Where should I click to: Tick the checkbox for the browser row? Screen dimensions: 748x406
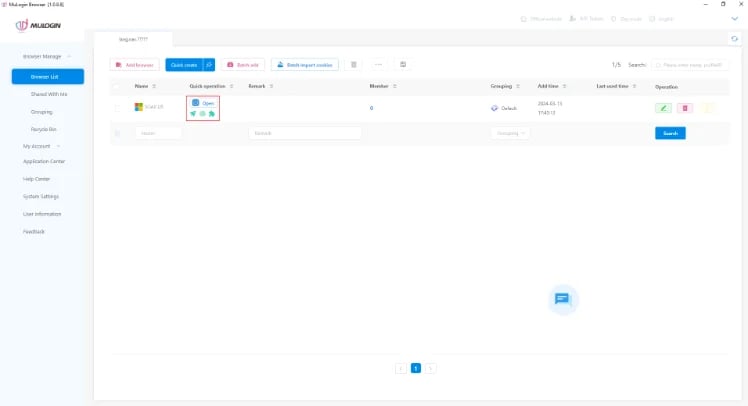click(118, 108)
